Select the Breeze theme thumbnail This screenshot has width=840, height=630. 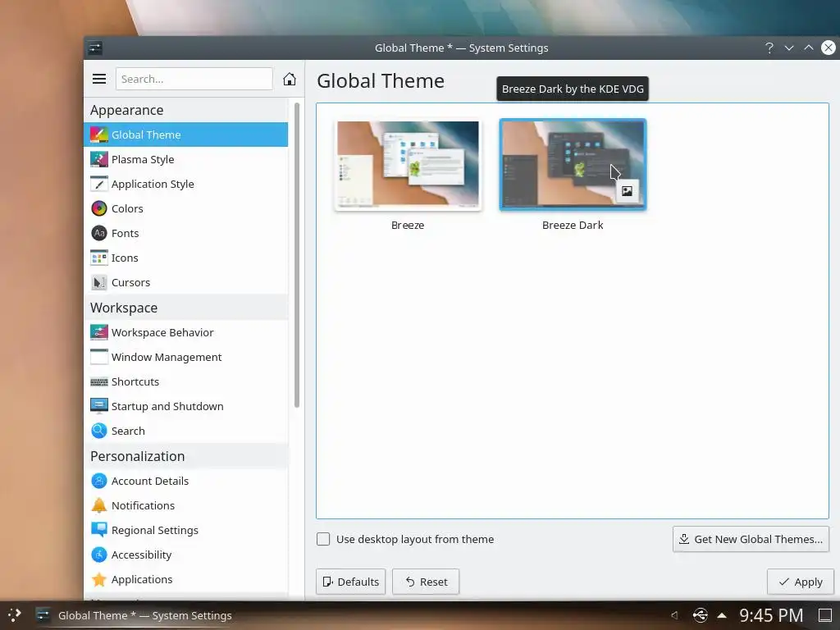[408, 165]
